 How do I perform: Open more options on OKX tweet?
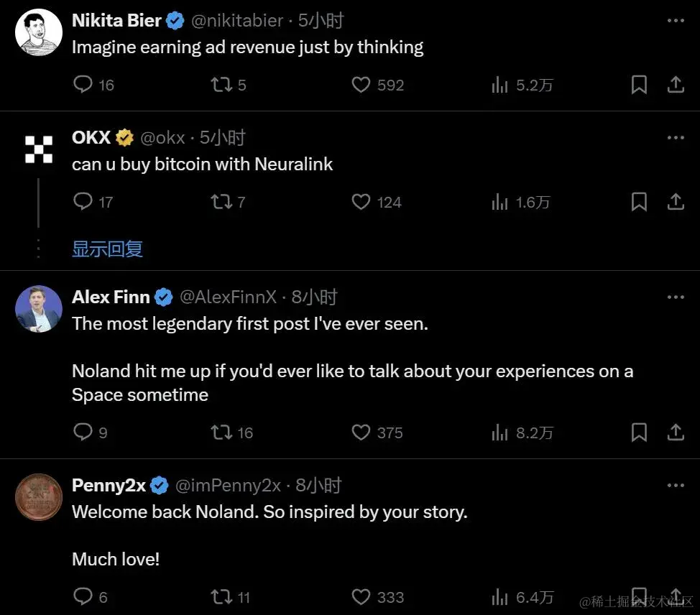click(x=676, y=137)
